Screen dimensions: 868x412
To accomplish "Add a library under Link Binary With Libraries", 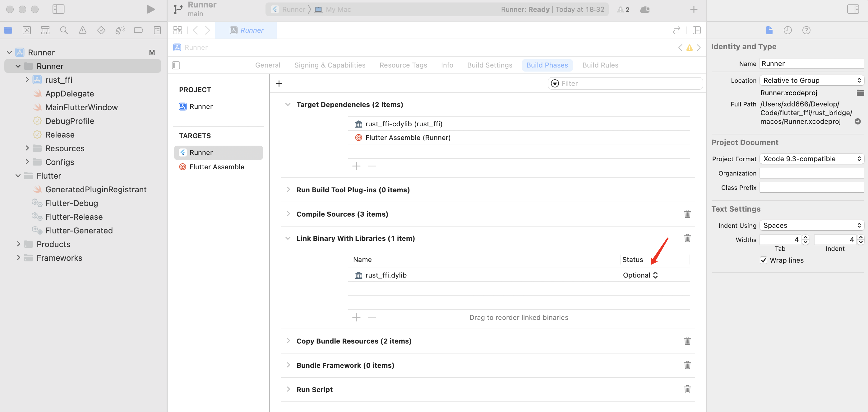I will pyautogui.click(x=356, y=317).
